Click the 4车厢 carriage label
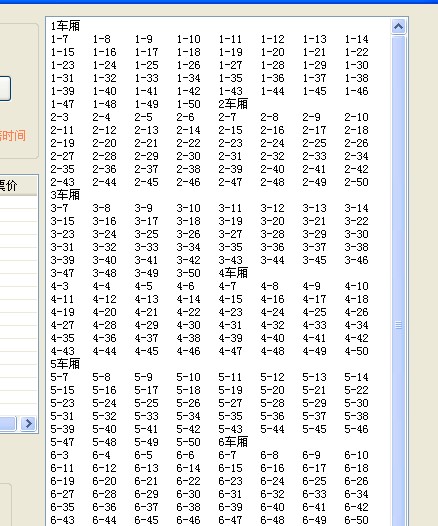 point(233,273)
